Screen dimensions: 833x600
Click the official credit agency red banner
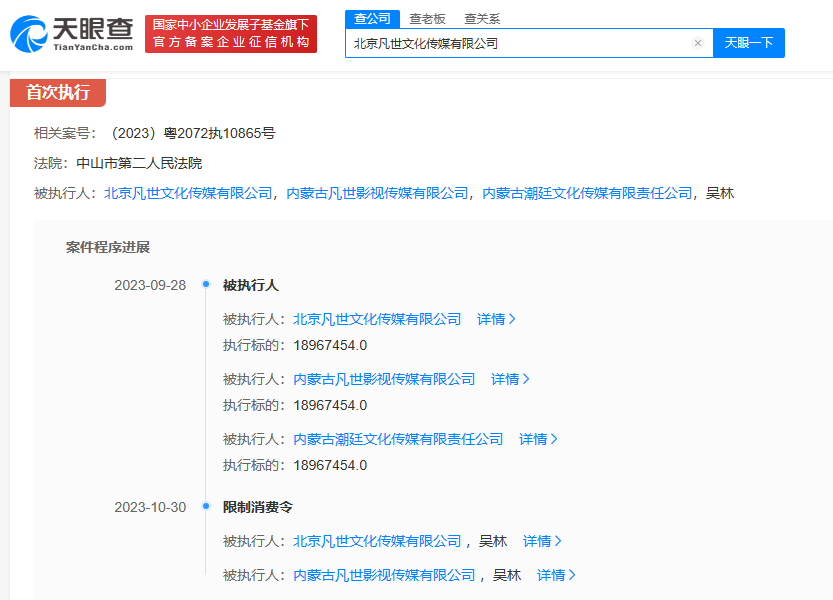pos(230,33)
